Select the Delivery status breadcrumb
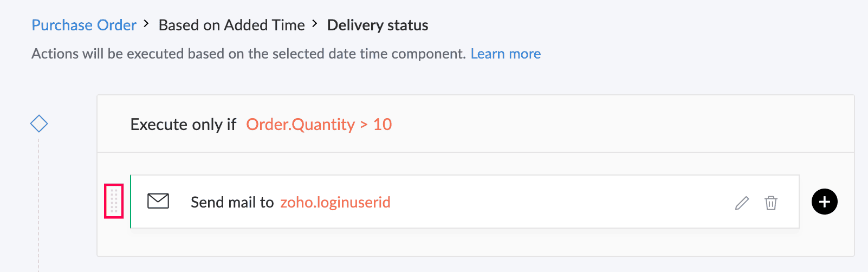 pyautogui.click(x=378, y=25)
